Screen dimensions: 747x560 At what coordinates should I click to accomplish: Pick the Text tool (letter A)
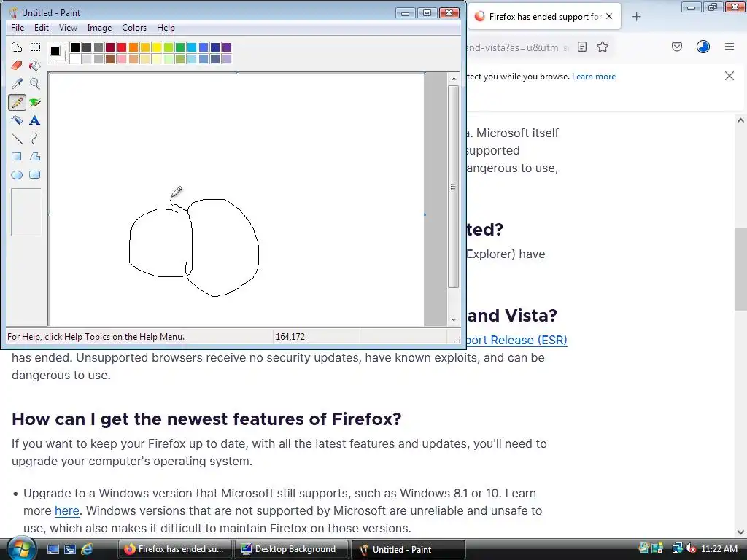35,120
